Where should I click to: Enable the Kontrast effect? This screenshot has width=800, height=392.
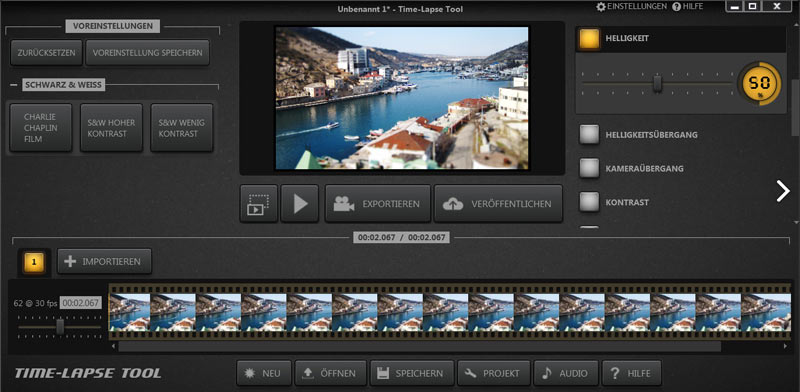click(x=589, y=202)
